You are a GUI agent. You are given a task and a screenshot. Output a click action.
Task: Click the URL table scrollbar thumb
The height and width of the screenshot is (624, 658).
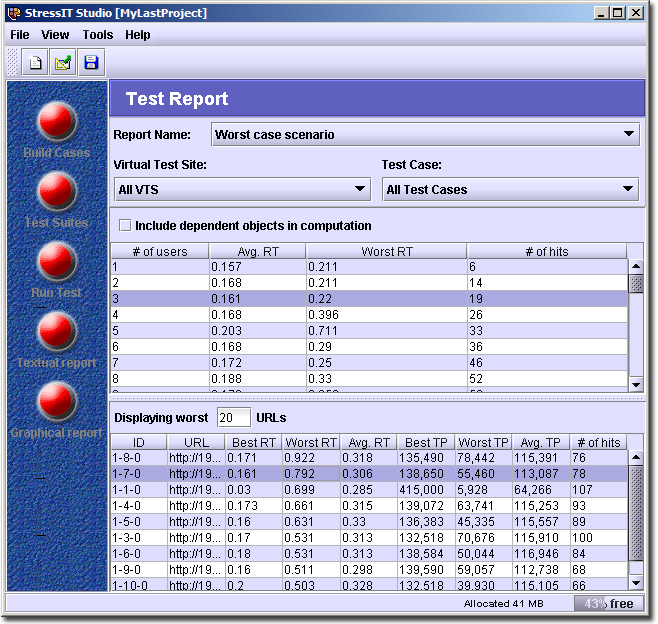636,513
